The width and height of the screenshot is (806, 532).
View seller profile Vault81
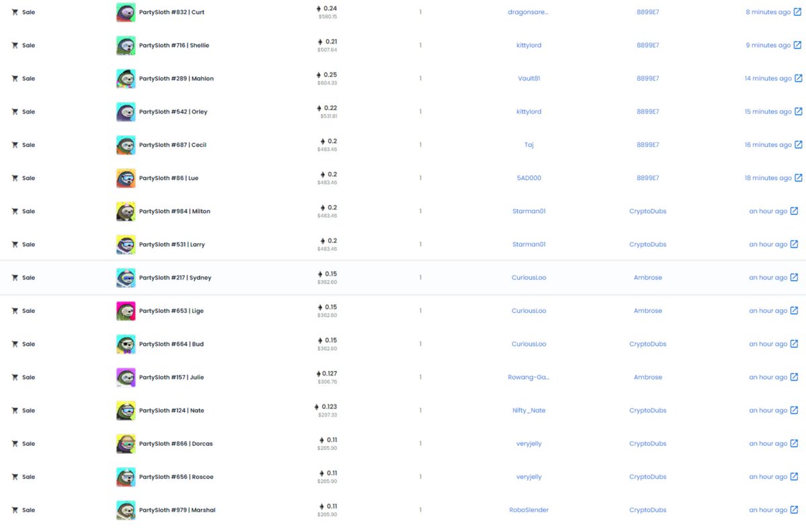[x=529, y=79]
